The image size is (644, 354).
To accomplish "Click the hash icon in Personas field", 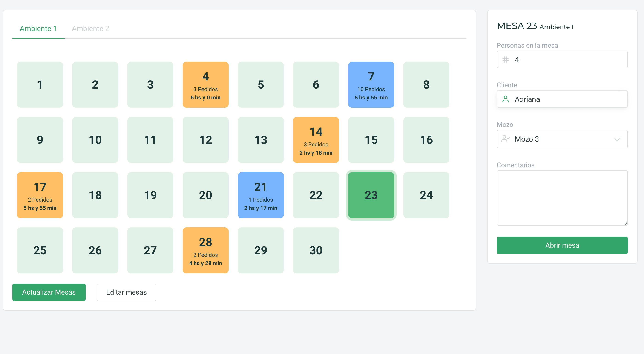I will 506,60.
